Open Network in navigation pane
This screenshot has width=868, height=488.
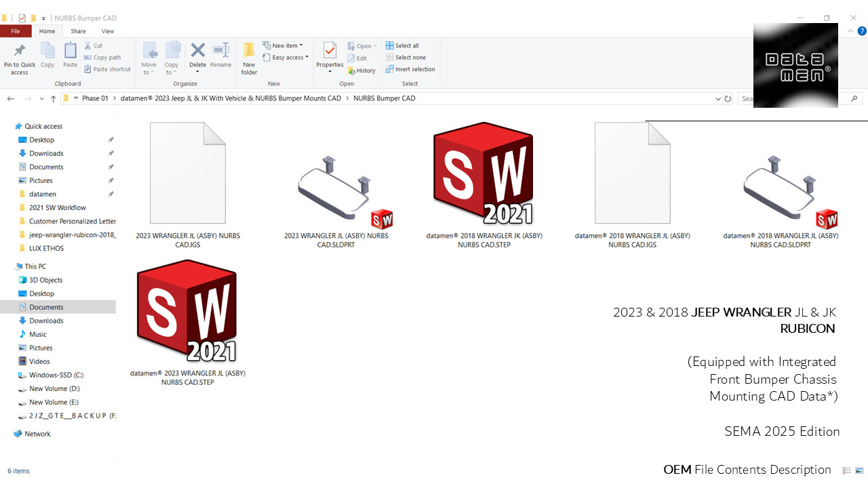pos(37,434)
